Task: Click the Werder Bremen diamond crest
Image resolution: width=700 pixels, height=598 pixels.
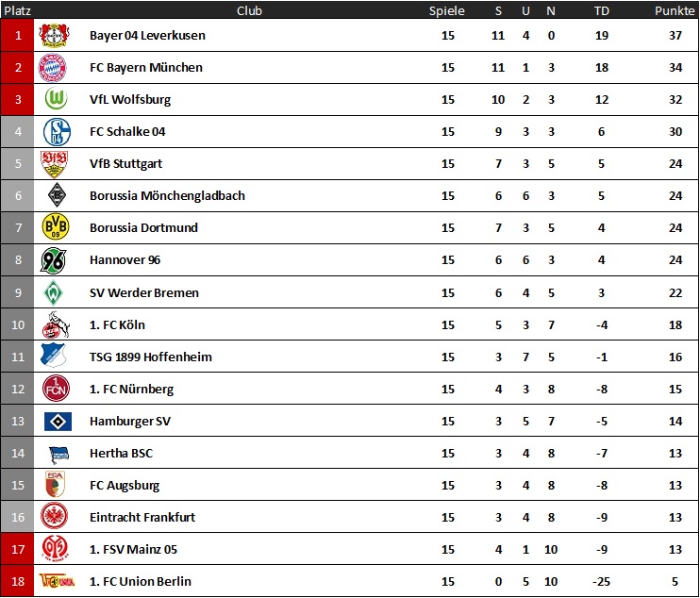Action: (x=54, y=292)
